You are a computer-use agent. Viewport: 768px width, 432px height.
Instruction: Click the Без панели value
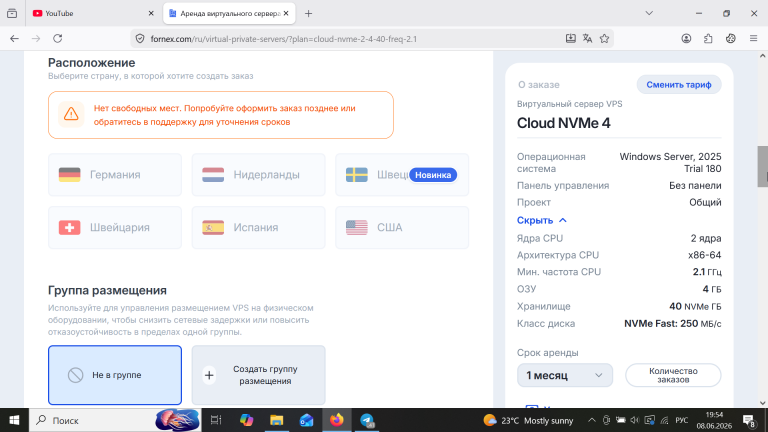tap(695, 186)
